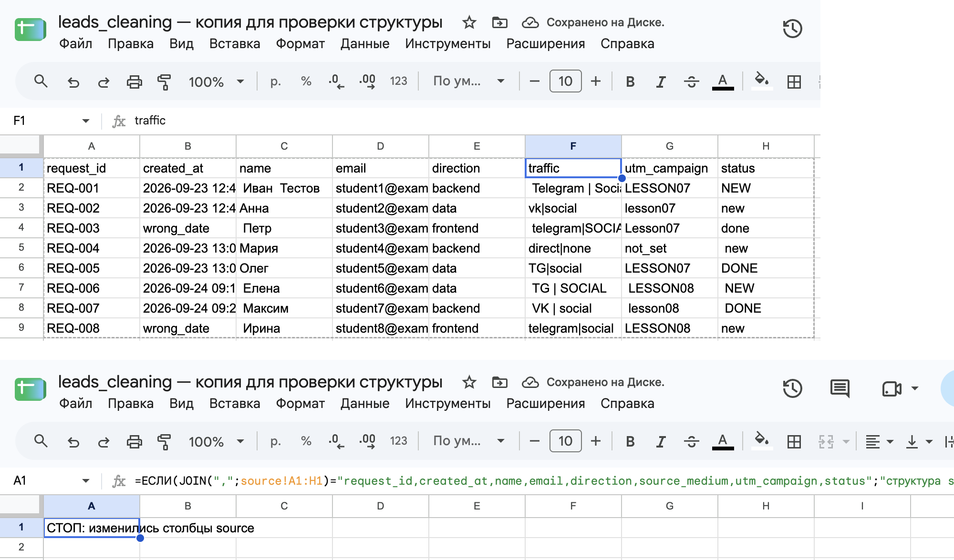Increase font size with plus in bottom window
The height and width of the screenshot is (560, 954).
pyautogui.click(x=596, y=441)
